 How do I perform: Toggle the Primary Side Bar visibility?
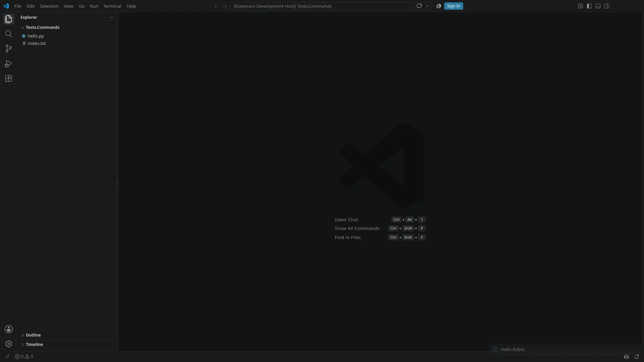click(589, 6)
